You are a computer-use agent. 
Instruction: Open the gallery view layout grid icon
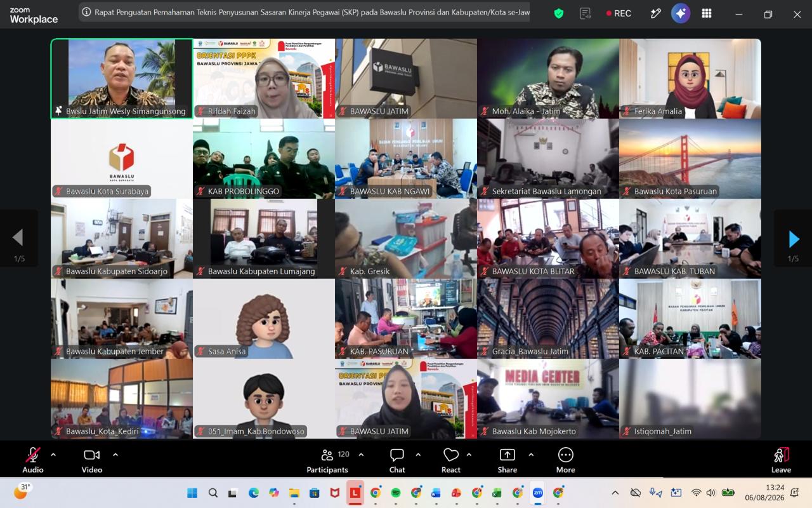click(x=707, y=13)
